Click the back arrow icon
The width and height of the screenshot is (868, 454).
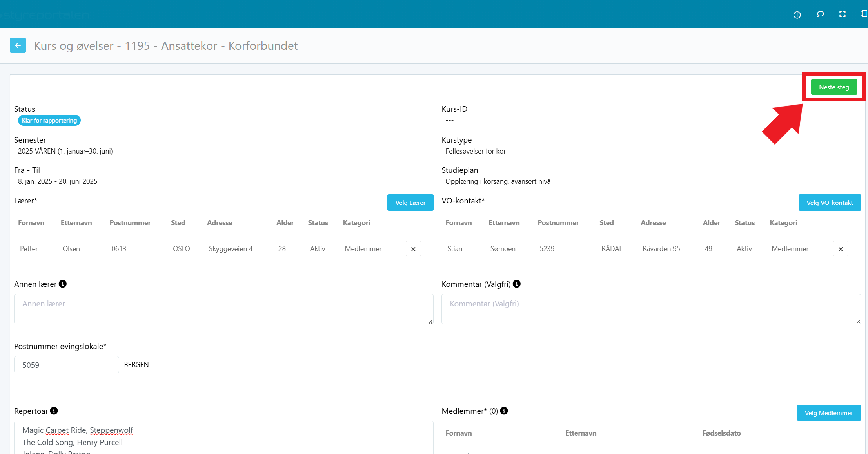[x=18, y=45]
